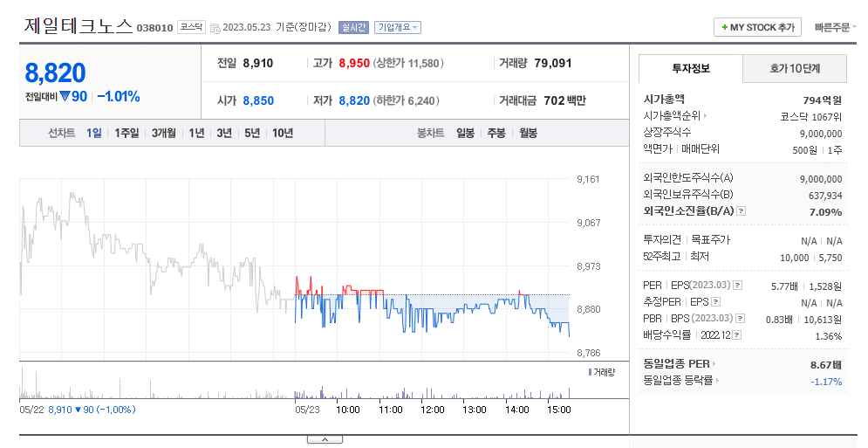The height and width of the screenshot is (448, 868).
Task: Click the 시가총액순위 link
Action: point(672,116)
